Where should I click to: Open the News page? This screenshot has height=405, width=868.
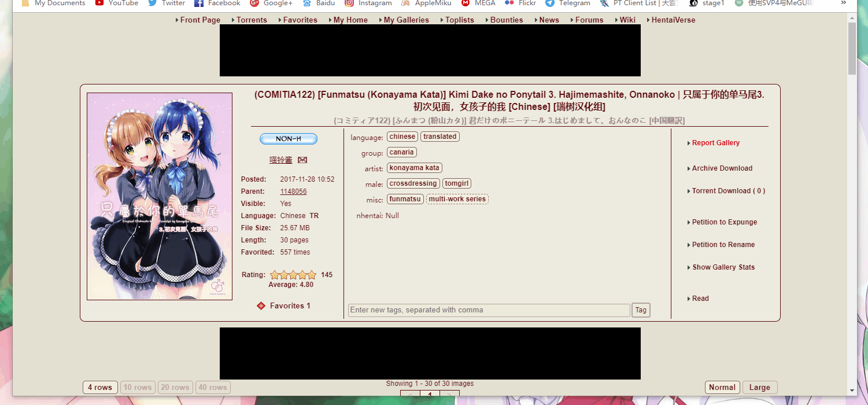click(x=549, y=20)
